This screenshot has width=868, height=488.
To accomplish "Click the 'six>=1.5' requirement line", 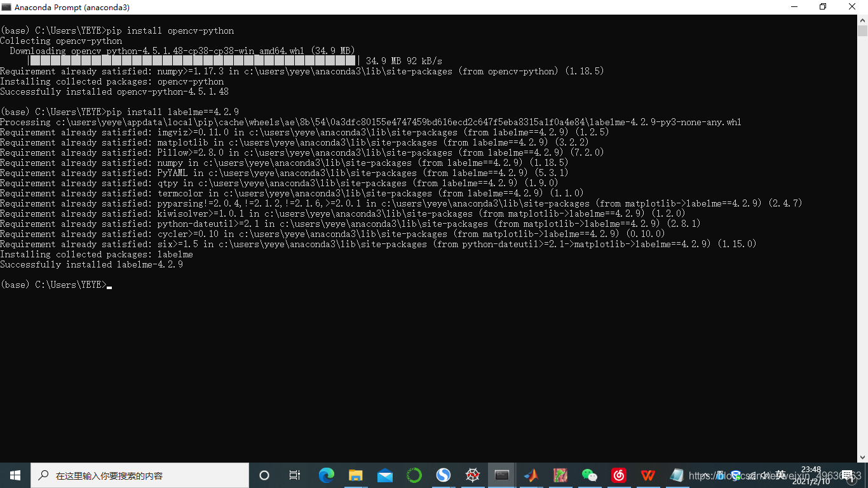I will click(378, 244).
